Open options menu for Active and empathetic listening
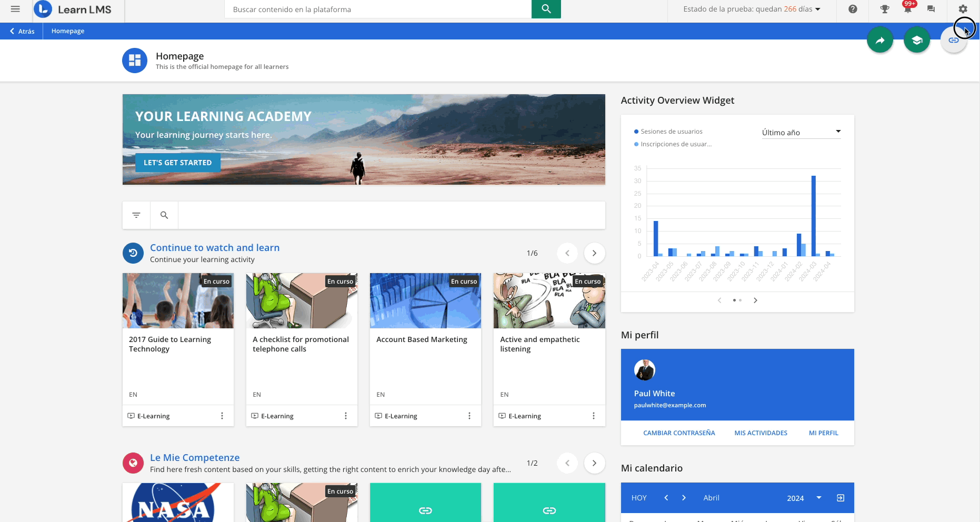 (x=594, y=416)
